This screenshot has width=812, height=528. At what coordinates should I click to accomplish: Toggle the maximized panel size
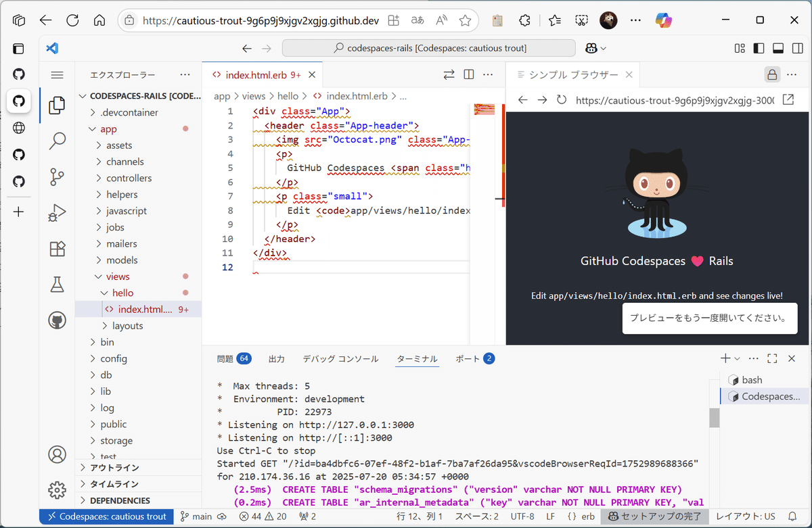click(772, 358)
